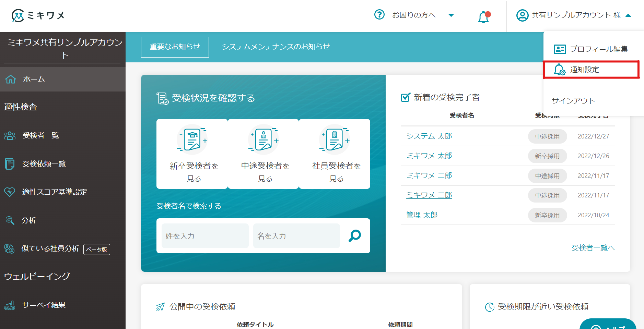Open サーベイ結果 in the sidebar
The width and height of the screenshot is (644, 329).
point(44,305)
